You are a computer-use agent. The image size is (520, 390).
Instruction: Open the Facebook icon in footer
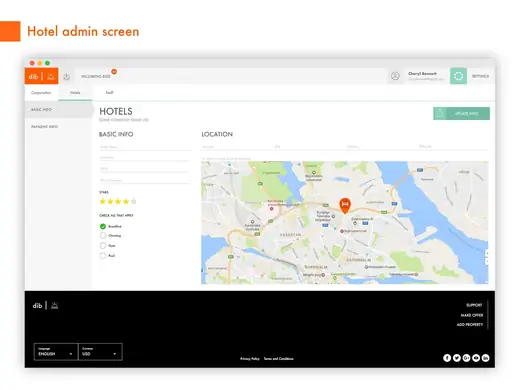coord(447,358)
